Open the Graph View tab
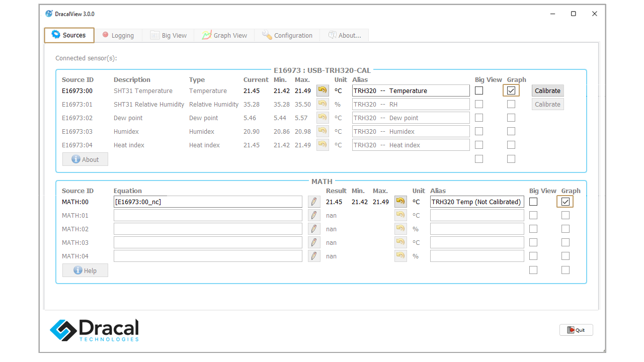644x362 pixels. tap(224, 35)
